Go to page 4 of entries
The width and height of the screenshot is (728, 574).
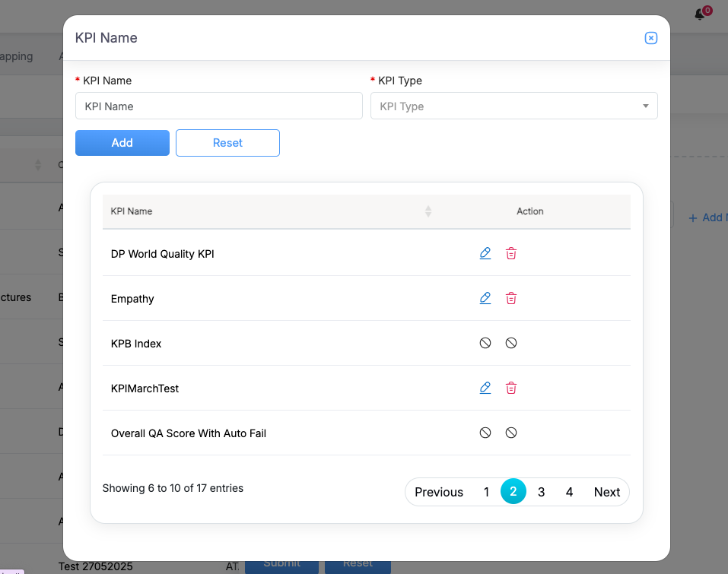tap(569, 492)
